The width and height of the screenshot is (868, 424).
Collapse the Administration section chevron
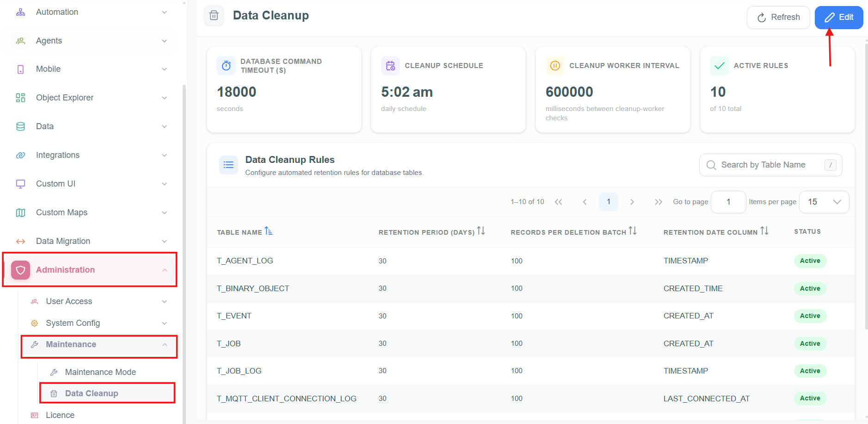click(x=165, y=270)
